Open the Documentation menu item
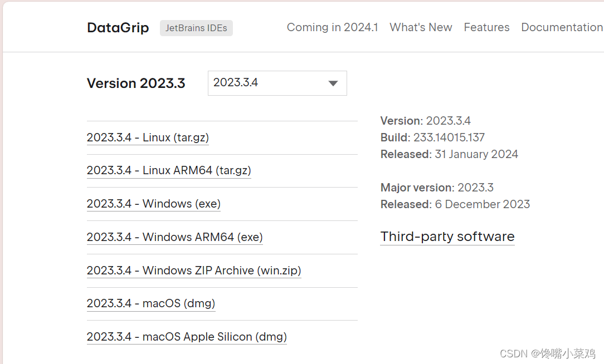 tap(562, 27)
